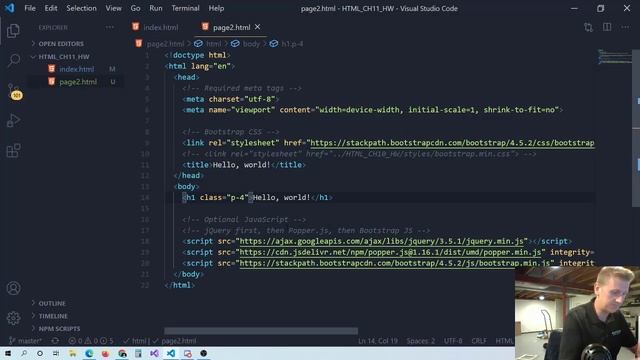Viewport: 640px width, 360px height.
Task: Open Task View on taskbar
Action: (56, 353)
